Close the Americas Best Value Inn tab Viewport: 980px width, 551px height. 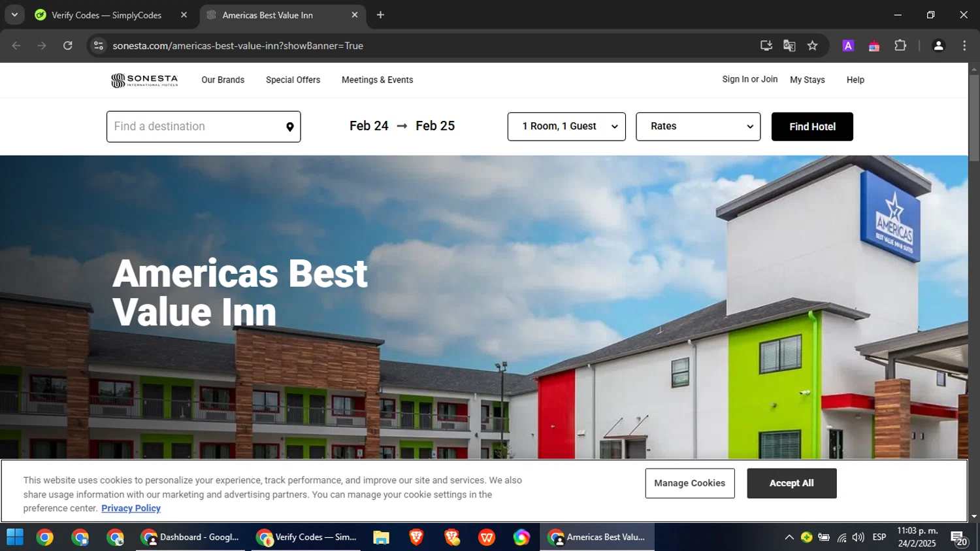[355, 15]
